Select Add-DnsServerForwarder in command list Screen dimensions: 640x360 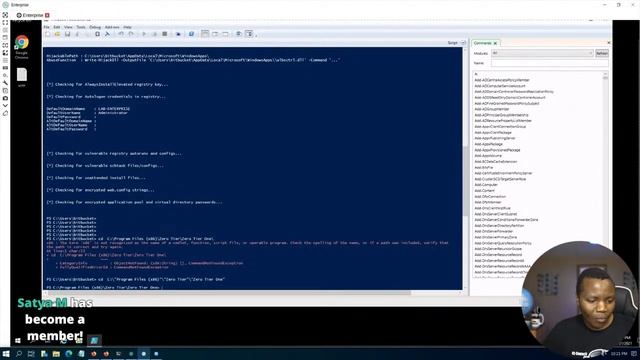pyautogui.click(x=493, y=231)
